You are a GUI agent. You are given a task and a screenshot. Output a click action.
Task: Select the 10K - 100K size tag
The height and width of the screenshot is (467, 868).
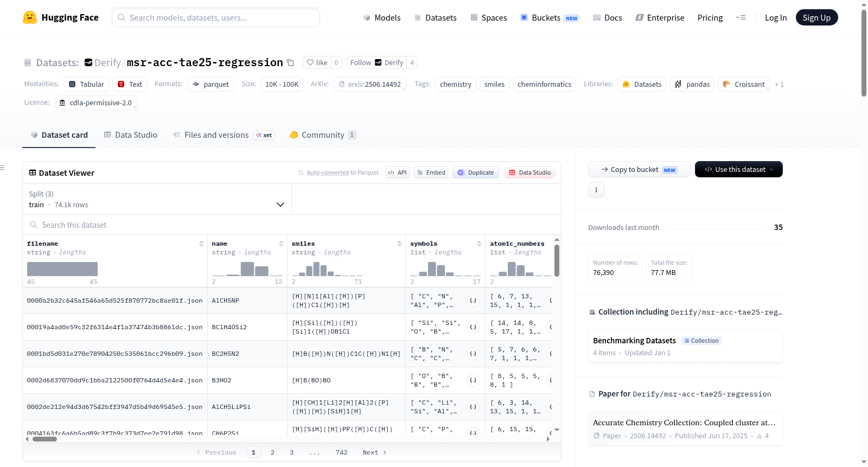tap(282, 84)
